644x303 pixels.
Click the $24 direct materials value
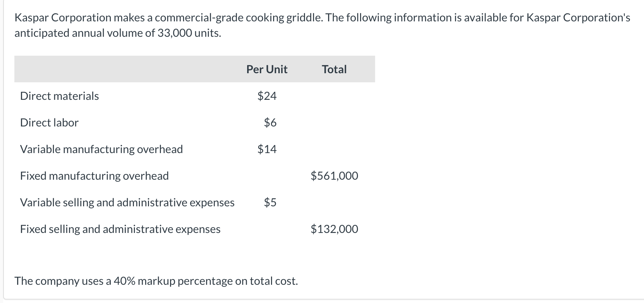(267, 96)
